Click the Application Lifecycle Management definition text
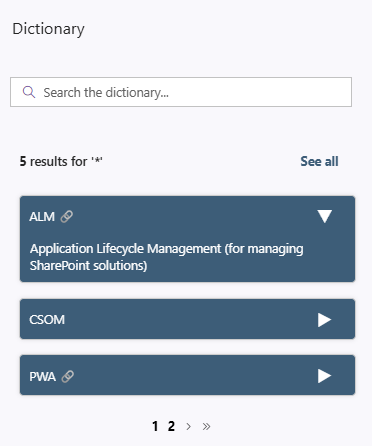 tap(166, 257)
